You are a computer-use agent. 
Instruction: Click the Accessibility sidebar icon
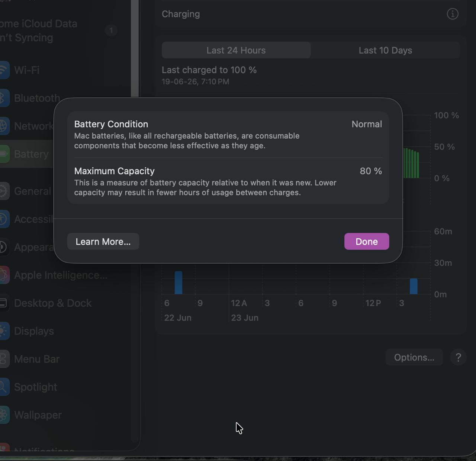pyautogui.click(x=4, y=219)
